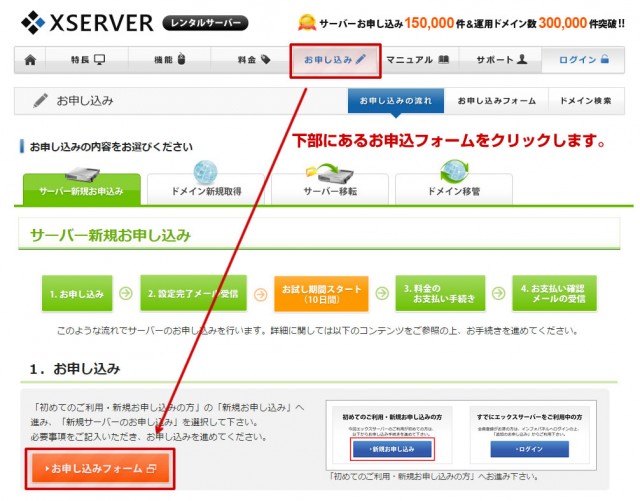Open the お申し込み navigation item
The width and height of the screenshot is (640, 501).
coord(335,60)
